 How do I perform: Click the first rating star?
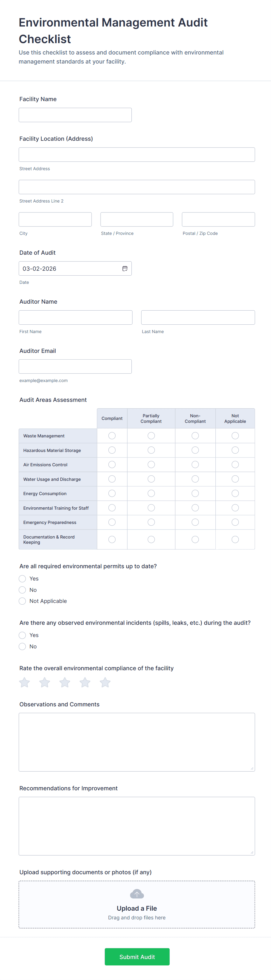tap(25, 682)
